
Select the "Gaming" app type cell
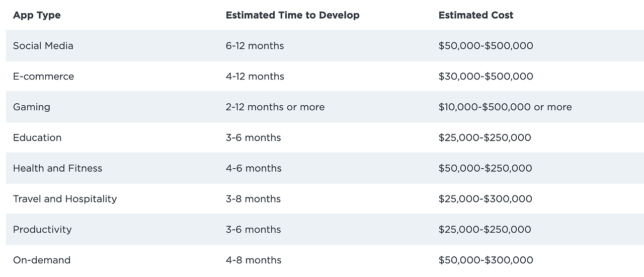(x=32, y=107)
